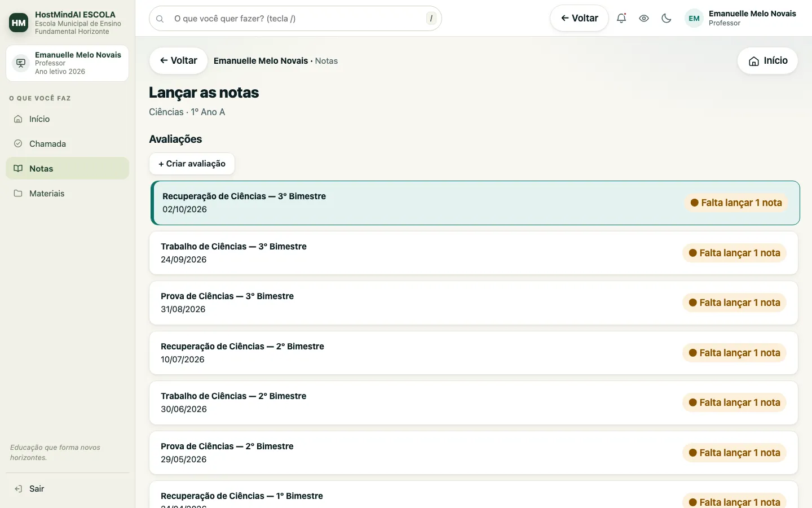
Task: Open Emanuelle Melo Novais profile card
Action: click(68, 63)
